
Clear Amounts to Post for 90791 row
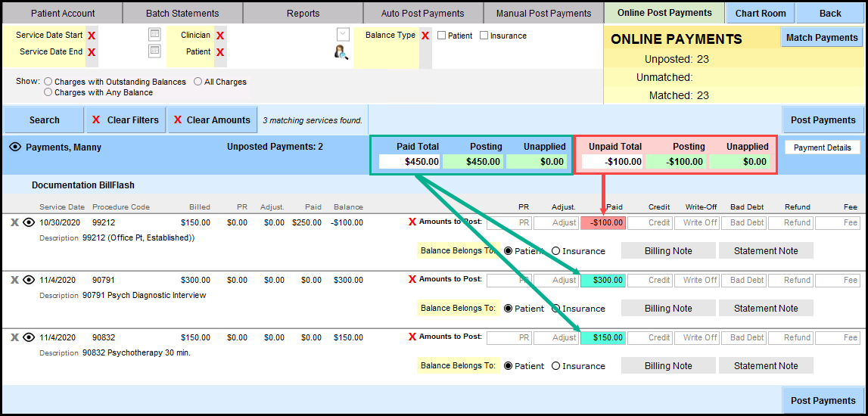tap(412, 279)
